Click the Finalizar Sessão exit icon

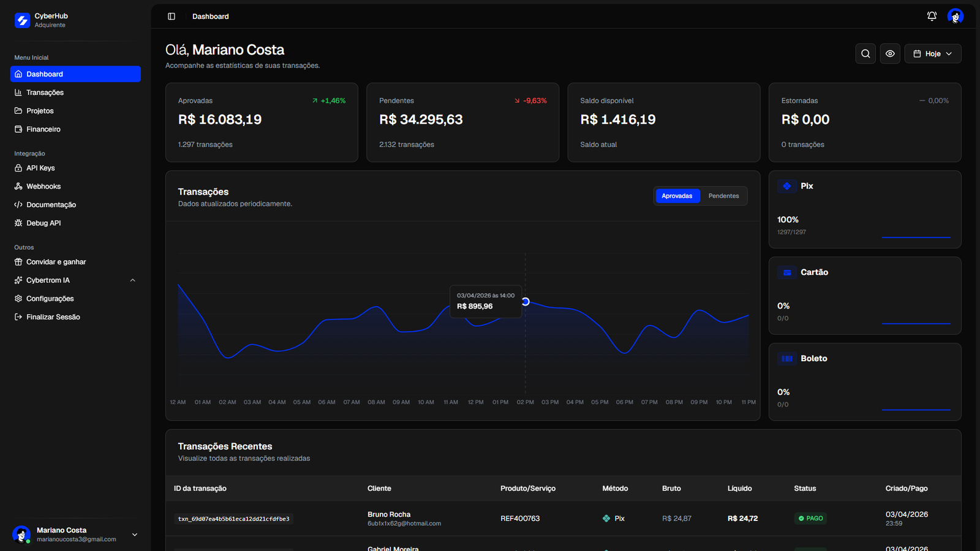coord(18,317)
